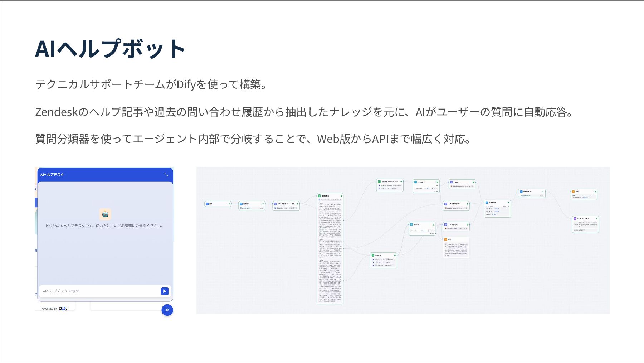Close the chat widget with round X button
The width and height of the screenshot is (644, 363).
[x=167, y=310]
